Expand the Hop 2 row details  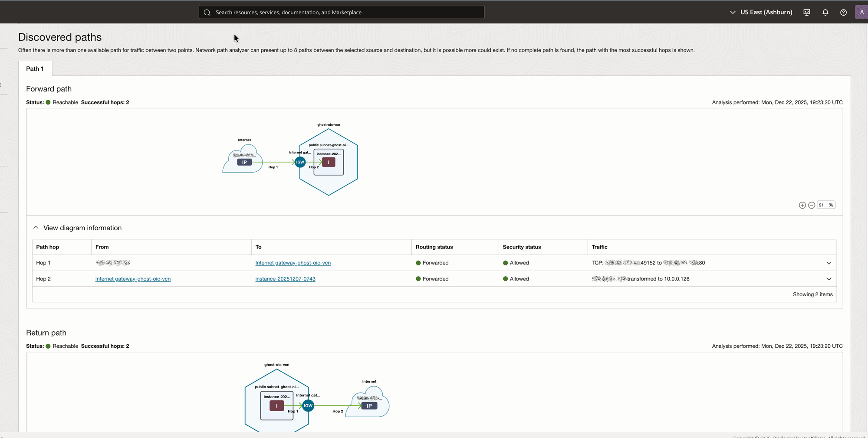click(x=829, y=279)
